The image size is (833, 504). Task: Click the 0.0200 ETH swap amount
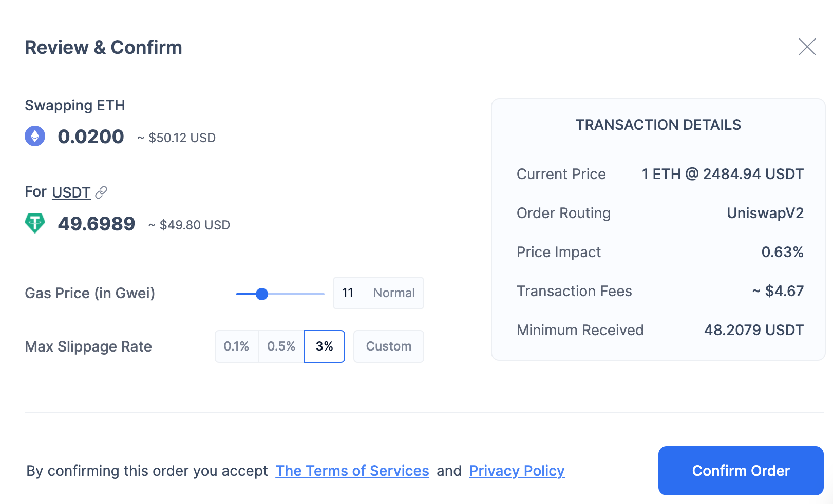pos(91,137)
